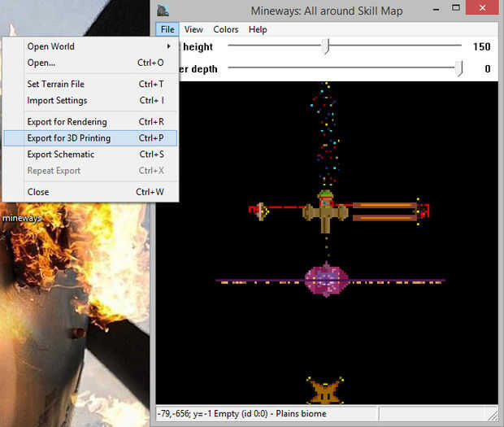Screen dimensions: 504x427
Task: Click the tan cross-shaped structure on map
Action: (325, 214)
